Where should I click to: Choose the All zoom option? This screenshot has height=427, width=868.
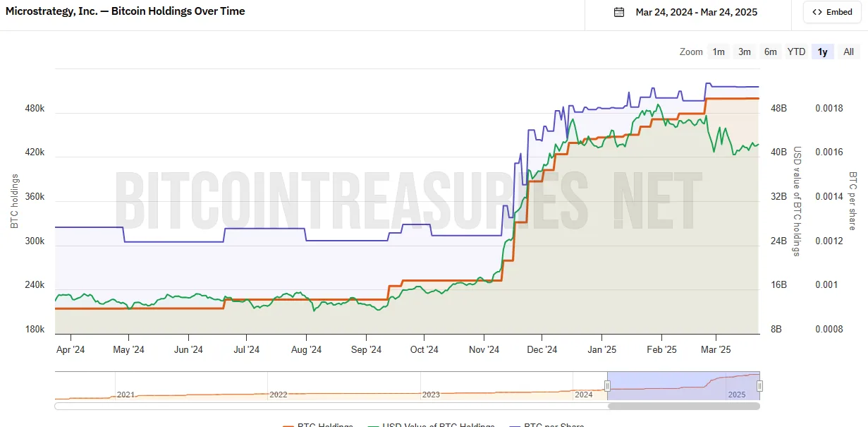[x=848, y=52]
